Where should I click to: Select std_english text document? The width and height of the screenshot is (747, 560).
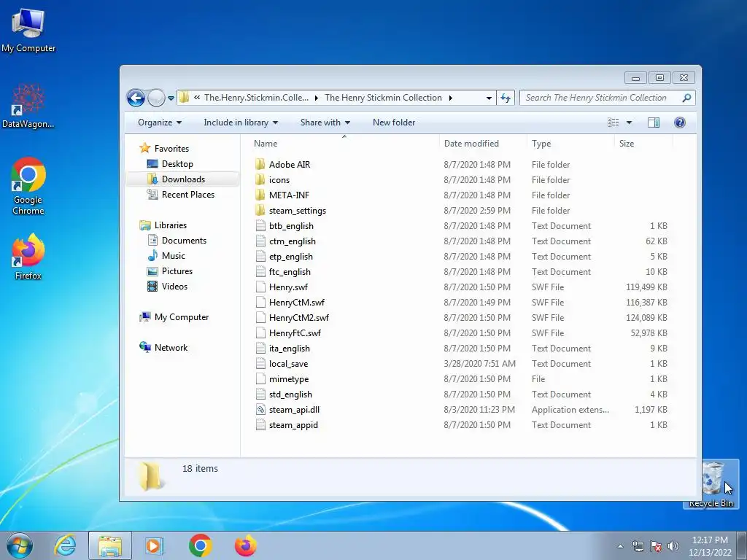point(290,394)
